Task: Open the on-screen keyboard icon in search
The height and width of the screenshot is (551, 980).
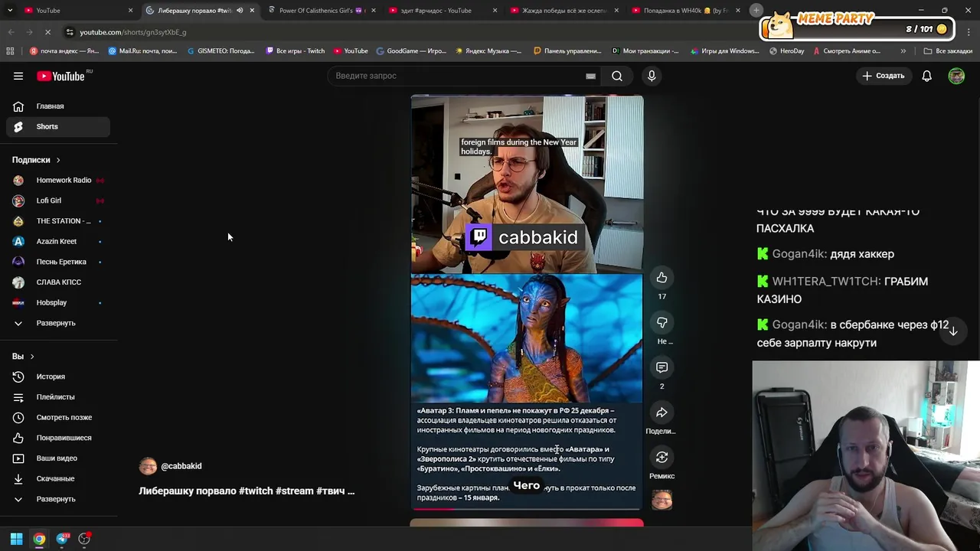Action: coord(590,76)
